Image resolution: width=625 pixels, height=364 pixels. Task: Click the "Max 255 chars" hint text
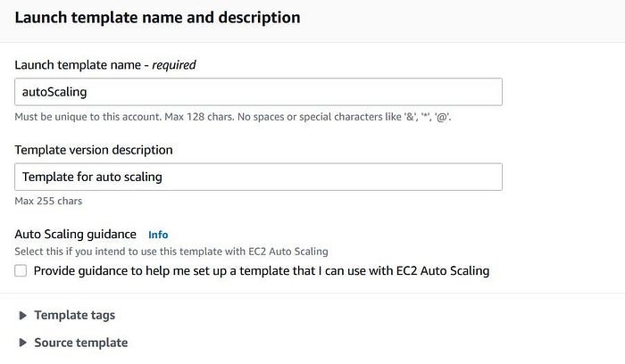pyautogui.click(x=49, y=202)
